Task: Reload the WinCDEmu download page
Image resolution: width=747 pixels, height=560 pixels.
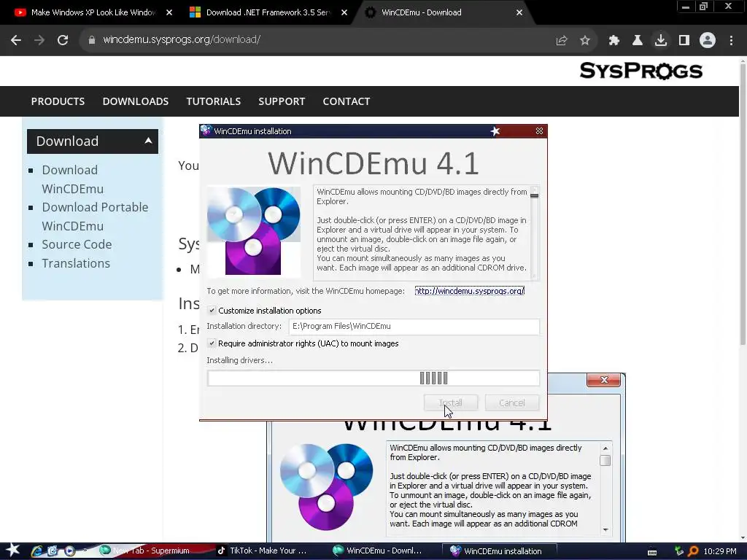Action: (x=63, y=40)
